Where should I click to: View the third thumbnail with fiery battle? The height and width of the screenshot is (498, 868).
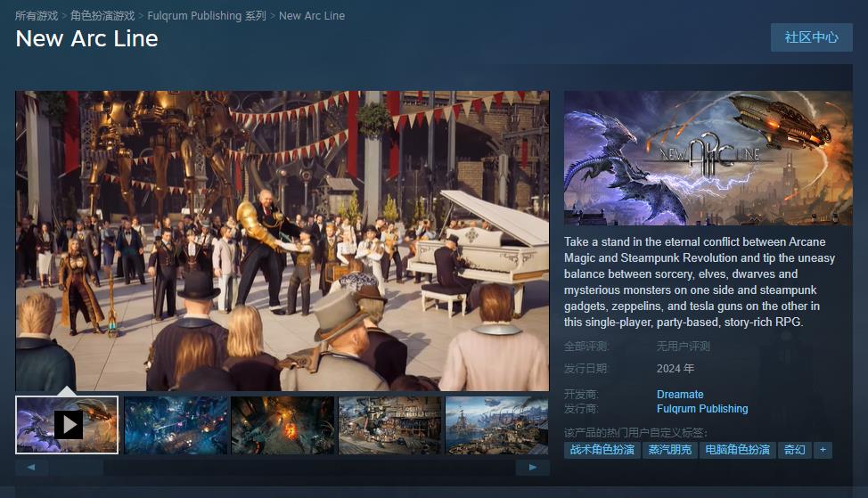(x=283, y=425)
